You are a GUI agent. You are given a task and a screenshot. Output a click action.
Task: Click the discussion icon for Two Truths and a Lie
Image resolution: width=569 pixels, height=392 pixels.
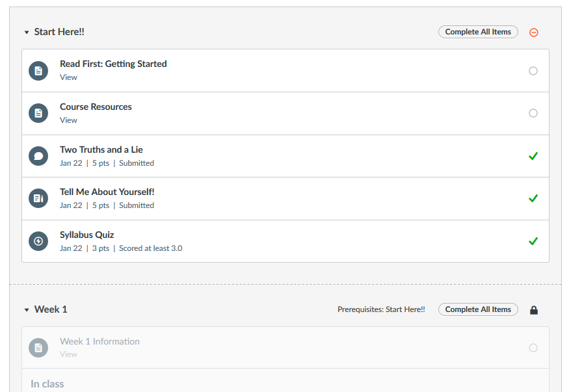pos(38,156)
